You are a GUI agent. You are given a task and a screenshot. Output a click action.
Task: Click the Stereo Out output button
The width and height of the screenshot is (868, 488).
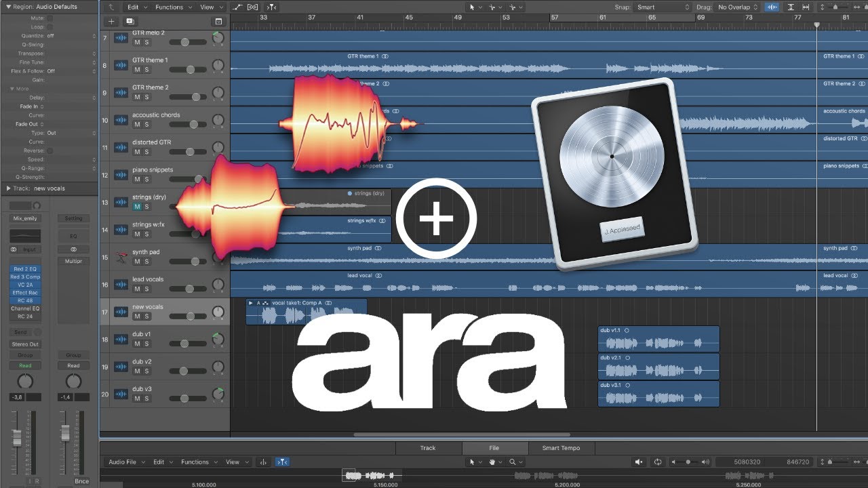[x=25, y=344]
